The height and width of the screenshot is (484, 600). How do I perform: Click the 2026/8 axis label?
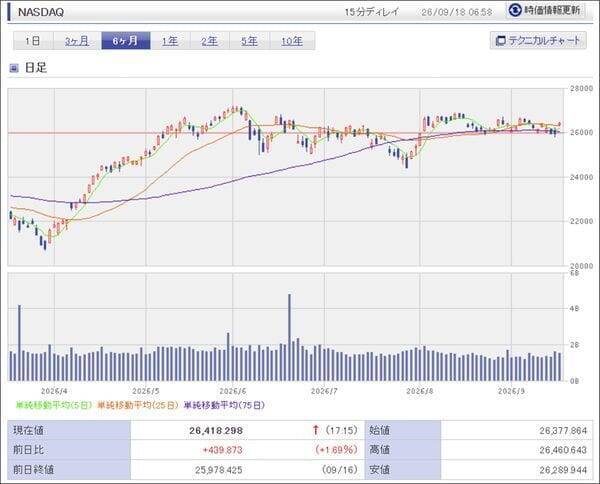coord(420,391)
